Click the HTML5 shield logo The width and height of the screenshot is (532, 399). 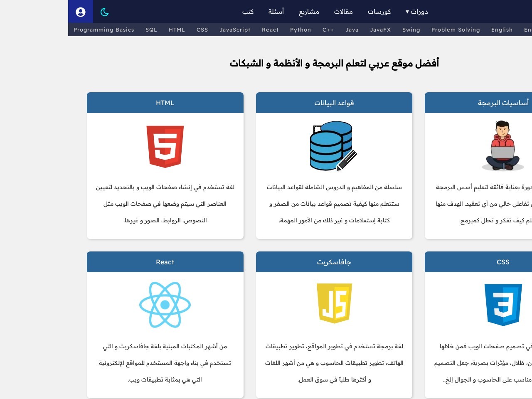click(165, 147)
